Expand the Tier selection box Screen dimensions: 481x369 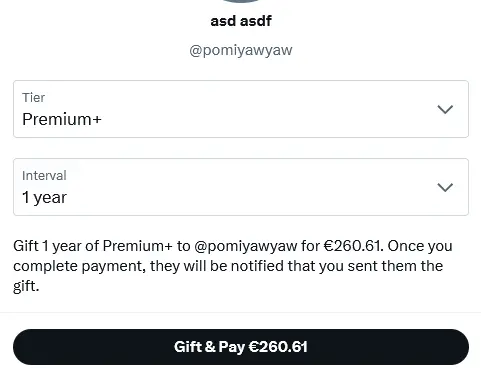point(241,109)
